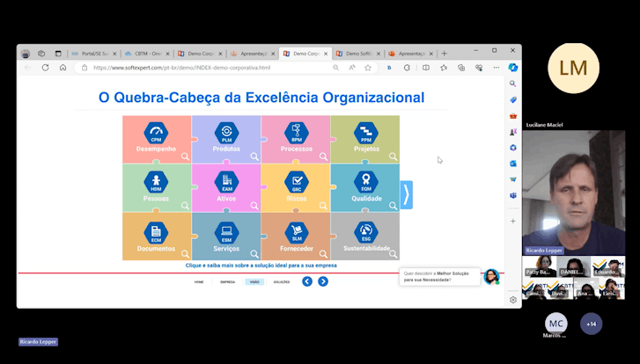Select the EAM Ativos icon
The height and width of the screenshot is (364, 640).
click(226, 182)
